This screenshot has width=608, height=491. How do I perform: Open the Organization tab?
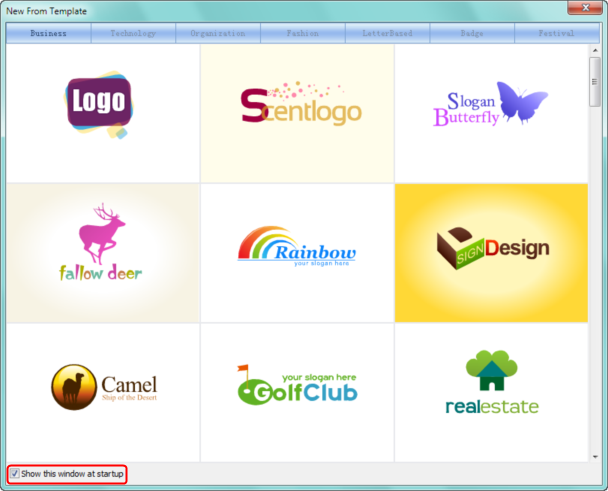point(218,33)
